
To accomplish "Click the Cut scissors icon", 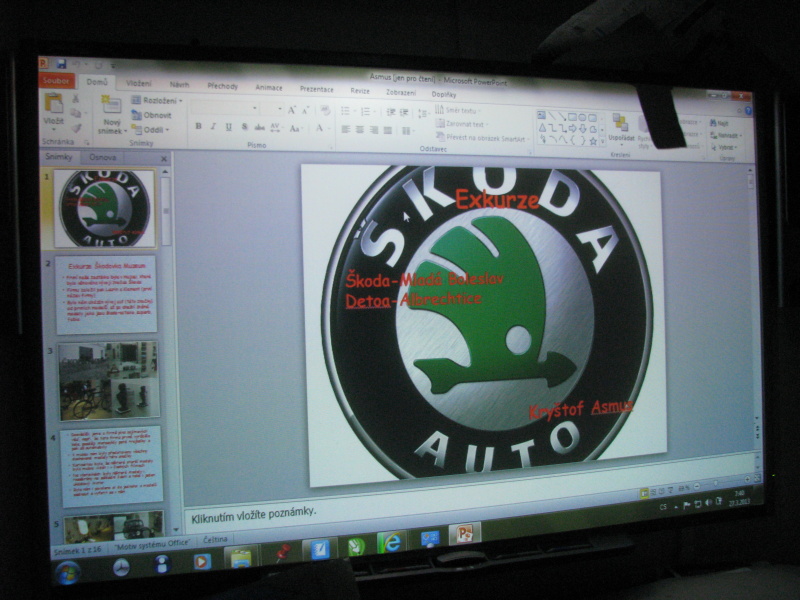I will pyautogui.click(x=76, y=99).
